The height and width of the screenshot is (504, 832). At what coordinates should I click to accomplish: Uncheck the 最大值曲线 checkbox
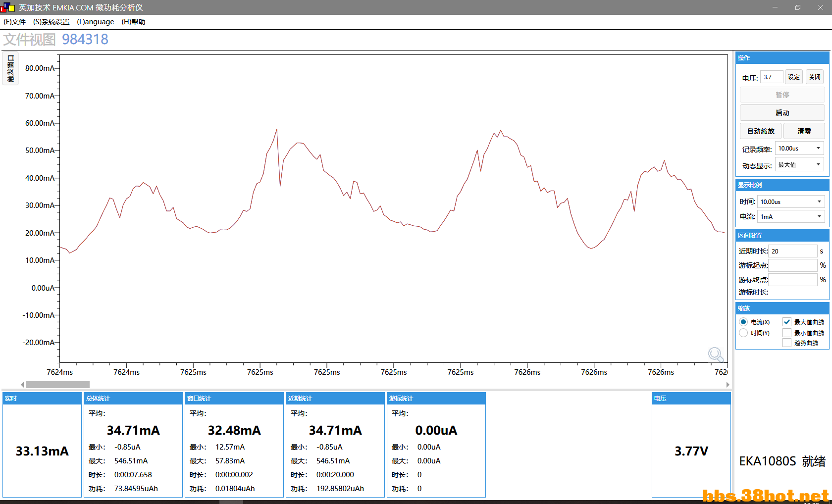[787, 322]
